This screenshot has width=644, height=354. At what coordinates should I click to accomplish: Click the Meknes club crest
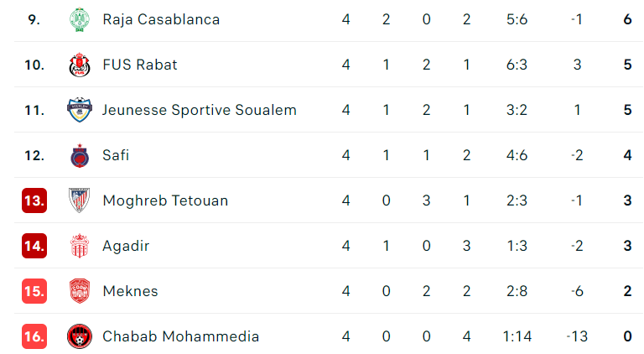(78, 291)
